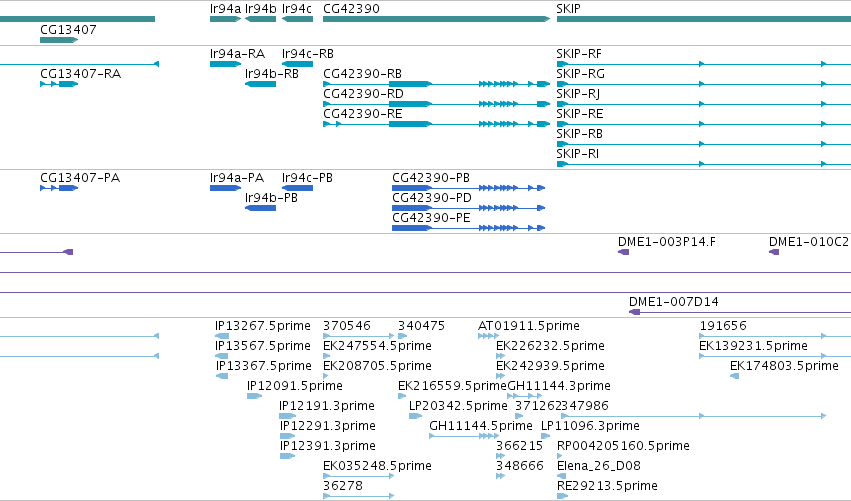Click EST RE29213.5prime
The width and height of the screenshot is (851, 501).
point(607,487)
